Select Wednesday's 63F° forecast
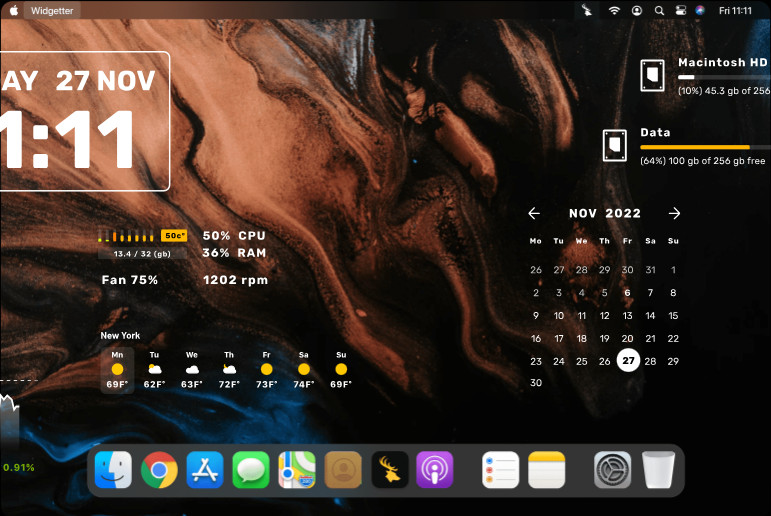This screenshot has height=516, width=771. (192, 370)
